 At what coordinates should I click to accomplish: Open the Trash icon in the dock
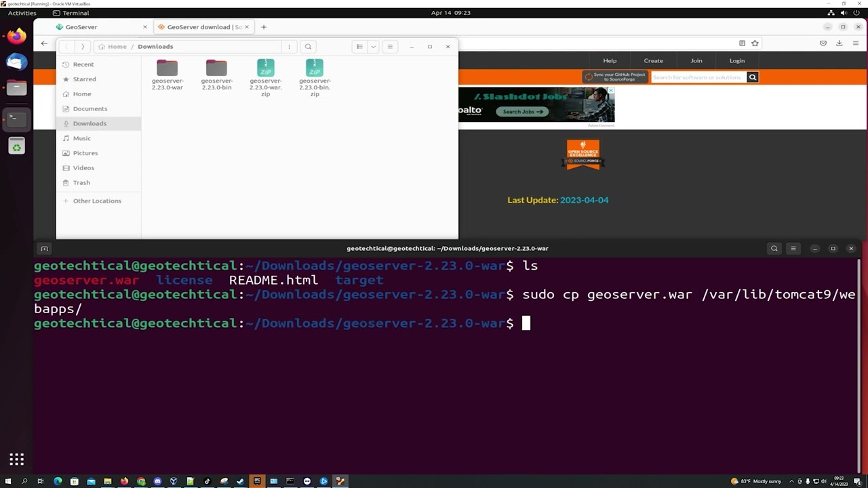point(16,146)
